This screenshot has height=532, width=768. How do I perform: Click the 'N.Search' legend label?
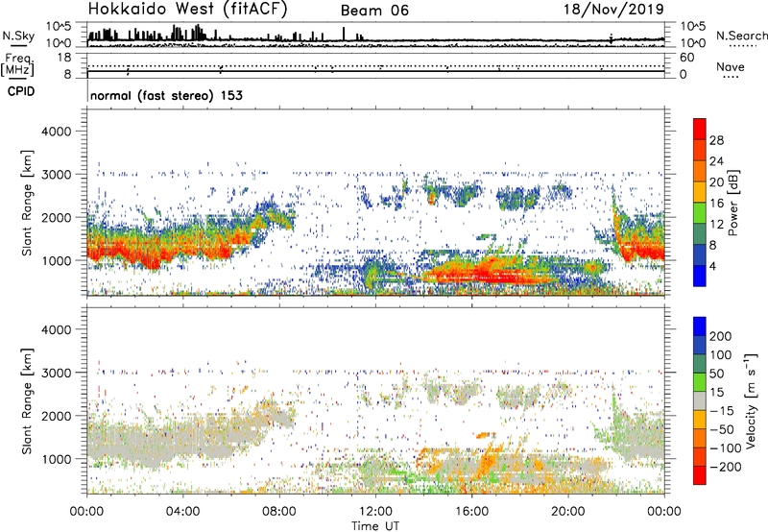coord(742,36)
